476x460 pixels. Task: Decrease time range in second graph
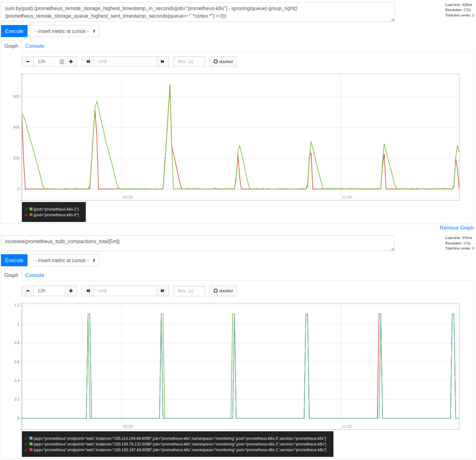click(28, 291)
